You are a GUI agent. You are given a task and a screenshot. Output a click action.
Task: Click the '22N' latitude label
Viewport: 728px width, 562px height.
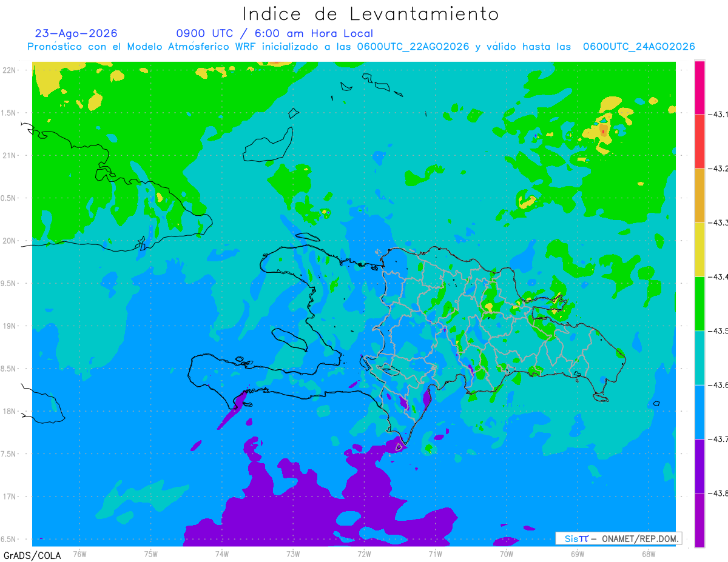(10, 70)
